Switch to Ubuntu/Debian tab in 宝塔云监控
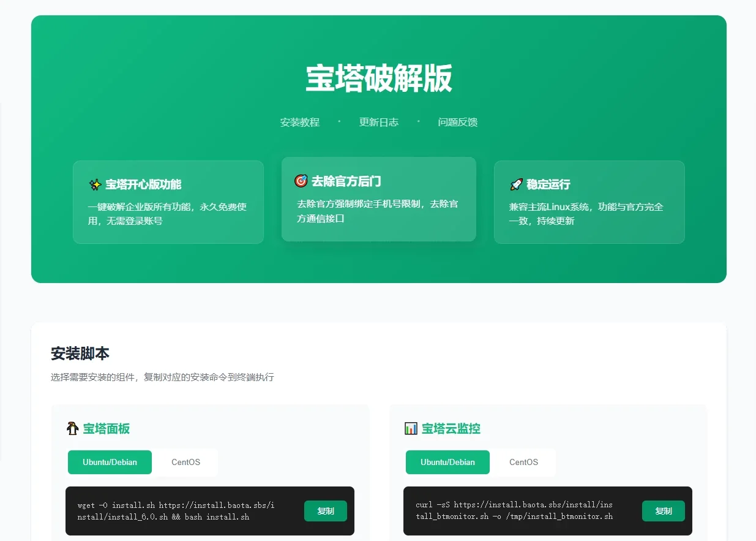 pyautogui.click(x=447, y=463)
